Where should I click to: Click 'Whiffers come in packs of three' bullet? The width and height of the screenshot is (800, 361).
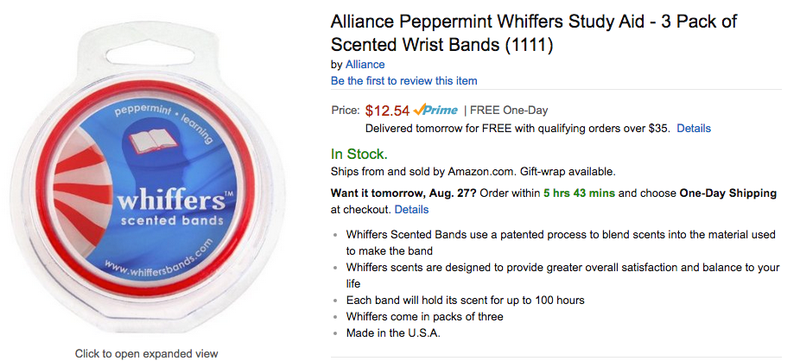pos(424,317)
